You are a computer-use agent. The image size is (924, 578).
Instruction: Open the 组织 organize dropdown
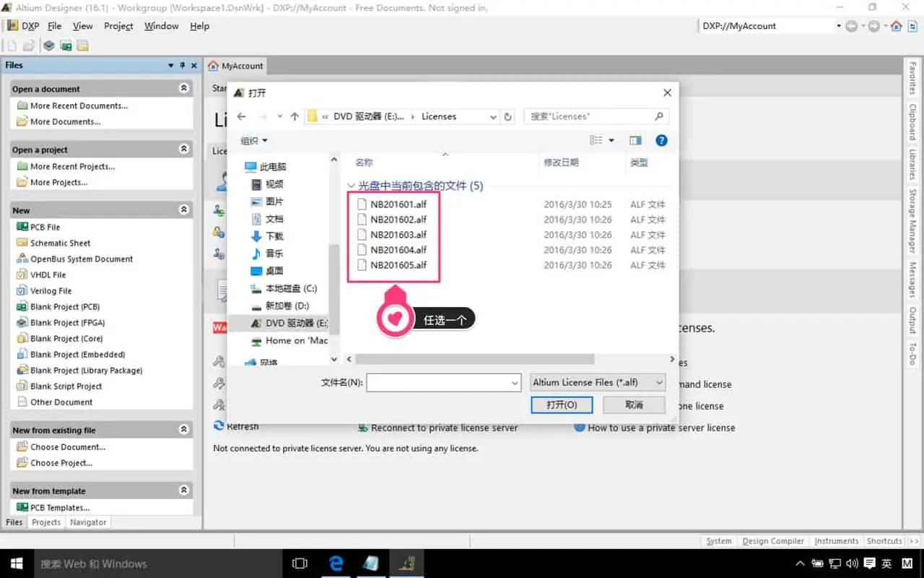click(254, 140)
